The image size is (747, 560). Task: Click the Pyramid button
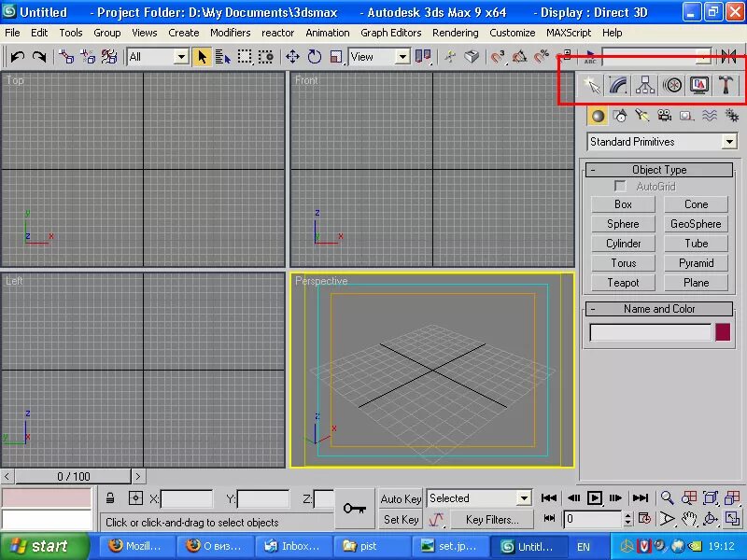[696, 263]
